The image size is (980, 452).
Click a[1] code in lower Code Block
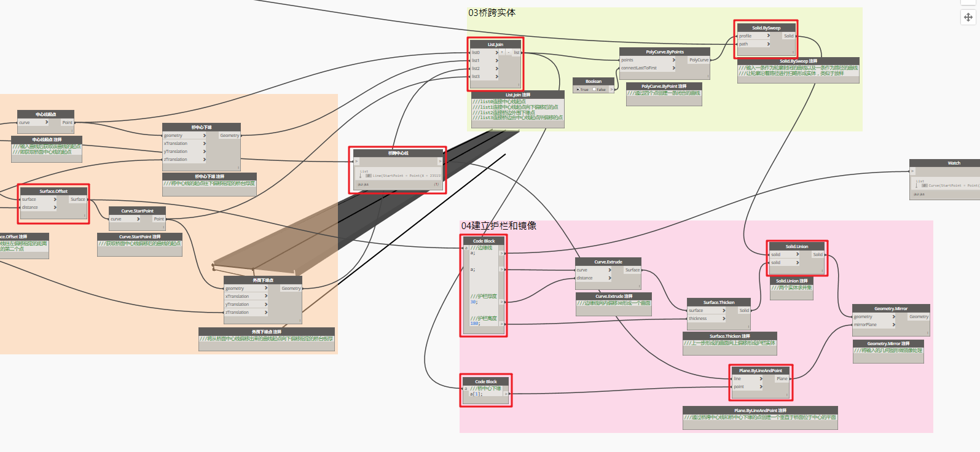(476, 394)
